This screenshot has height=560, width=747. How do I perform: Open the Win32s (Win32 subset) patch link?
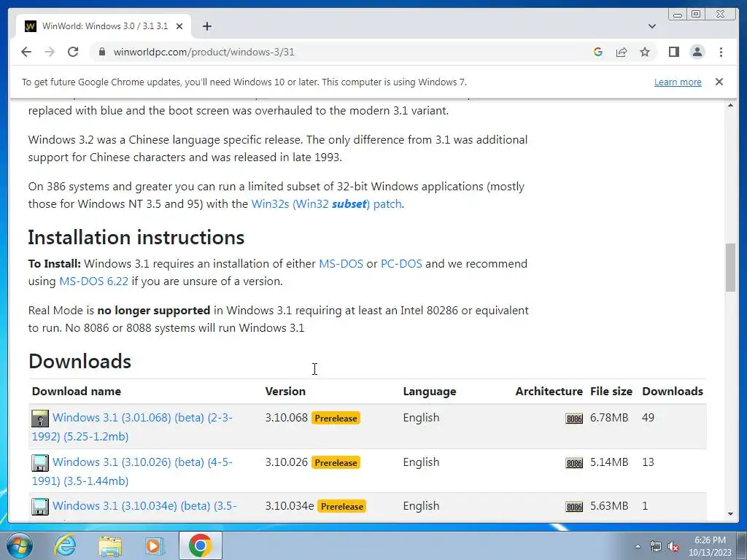[327, 204]
